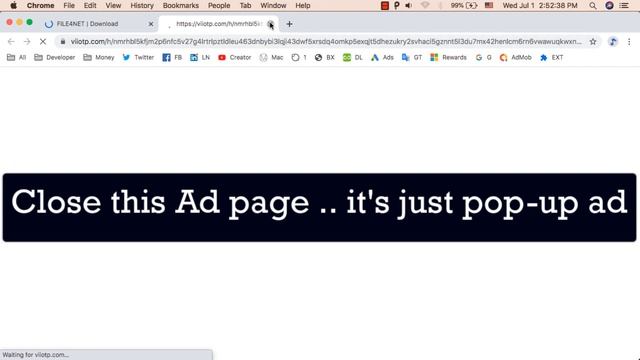
Task: Open the Bookmarks menu
Action: (x=180, y=6)
